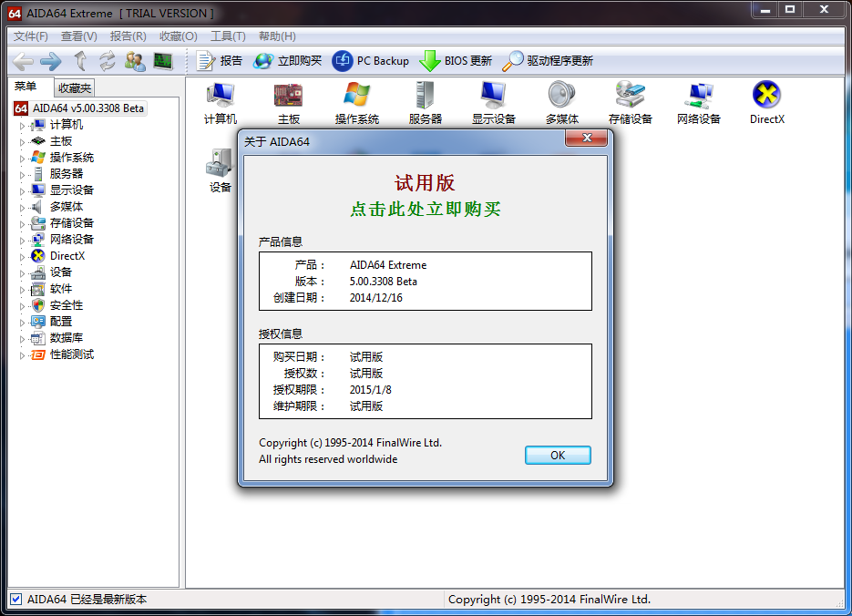Open the 操作系统 icon in main pane

pyautogui.click(x=357, y=103)
